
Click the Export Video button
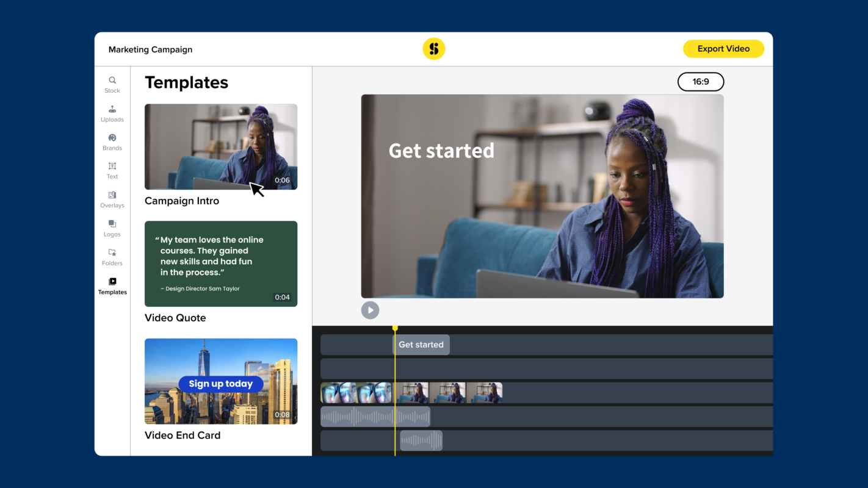coord(723,48)
